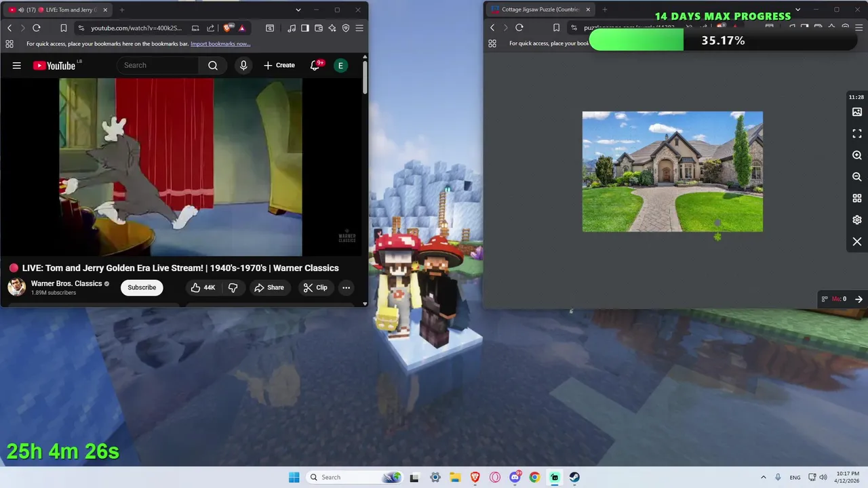
Task: Show site information icon for youtube.com
Action: click(81, 28)
